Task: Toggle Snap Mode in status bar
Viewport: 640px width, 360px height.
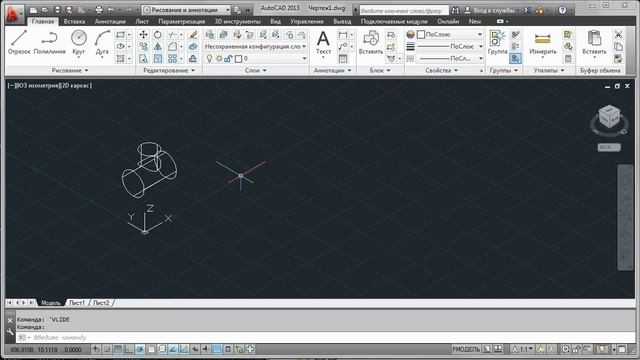Action: (107, 349)
